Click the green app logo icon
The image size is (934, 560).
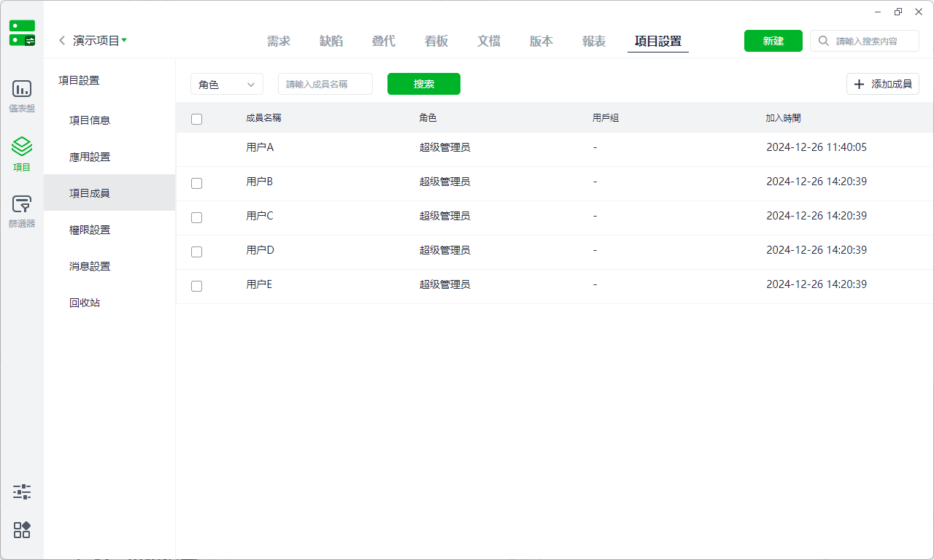point(22,33)
